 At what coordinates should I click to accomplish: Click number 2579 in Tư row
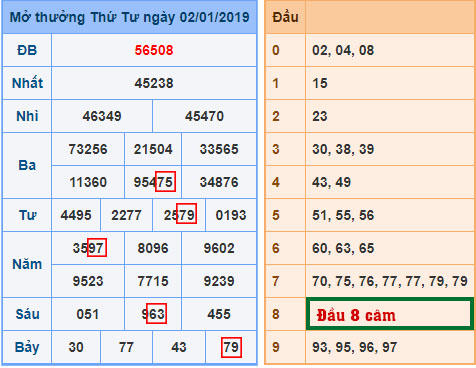[x=179, y=215]
